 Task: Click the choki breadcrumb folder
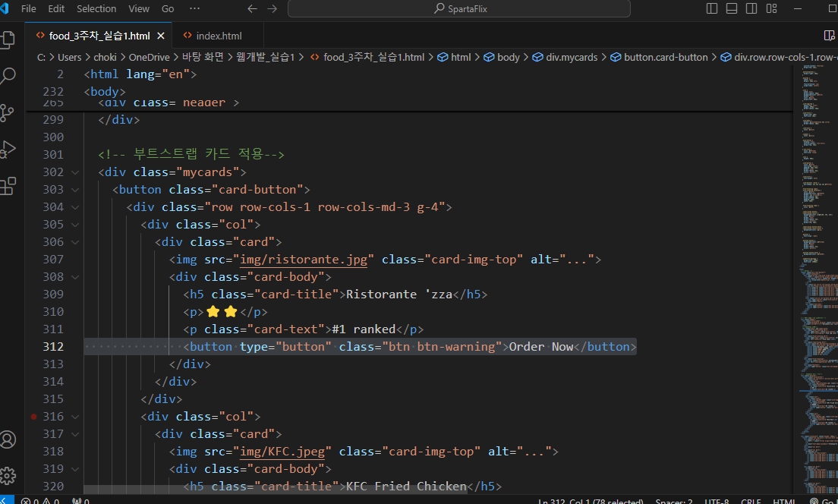tap(105, 57)
